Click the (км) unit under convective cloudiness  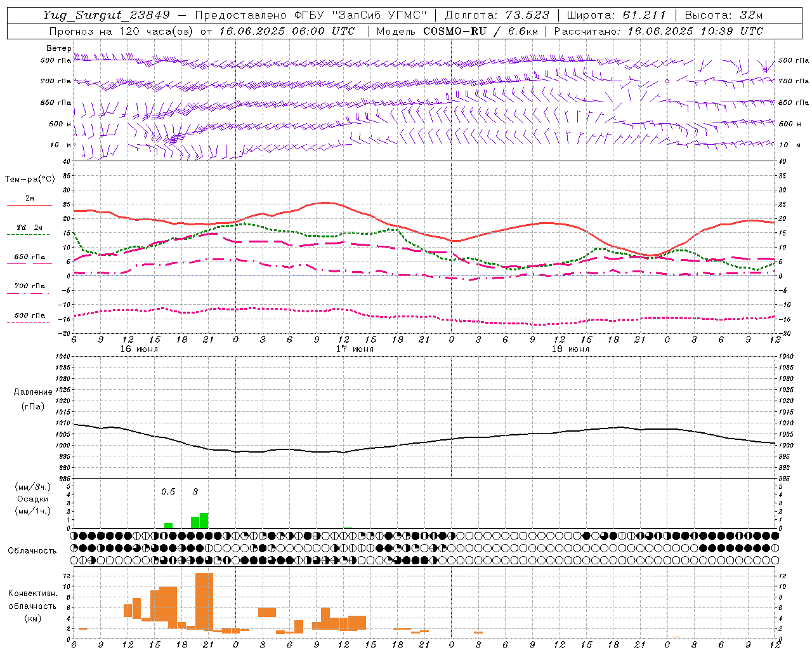[32, 618]
